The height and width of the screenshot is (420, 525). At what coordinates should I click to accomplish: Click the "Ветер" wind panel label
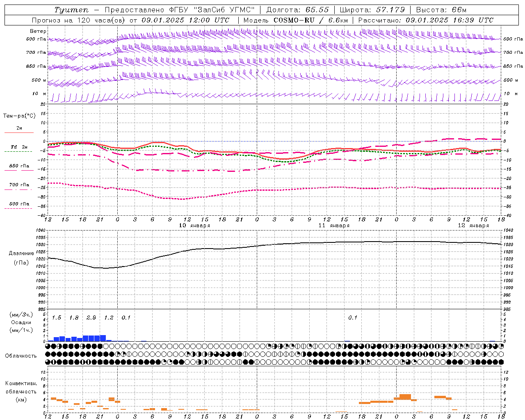pyautogui.click(x=38, y=31)
